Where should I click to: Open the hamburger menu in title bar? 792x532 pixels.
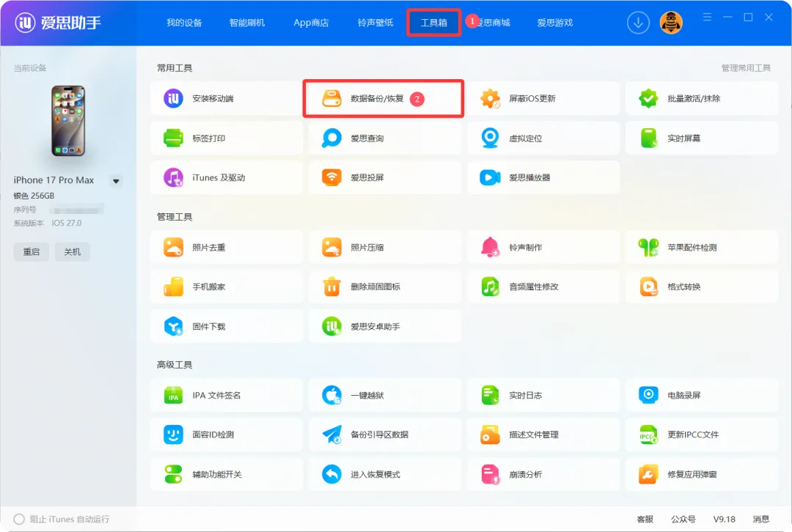click(x=707, y=17)
